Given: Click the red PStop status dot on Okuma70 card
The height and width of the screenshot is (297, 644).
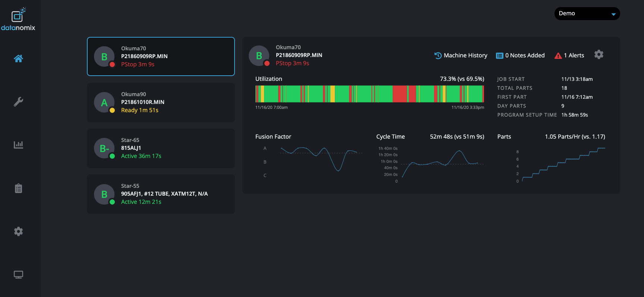Looking at the screenshot, I should pyautogui.click(x=112, y=64).
